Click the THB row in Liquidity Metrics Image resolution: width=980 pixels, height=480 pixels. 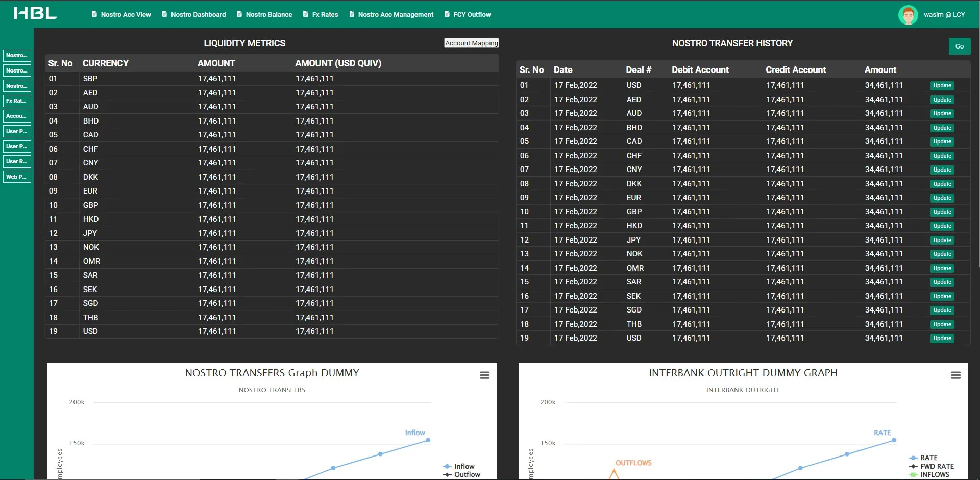272,318
